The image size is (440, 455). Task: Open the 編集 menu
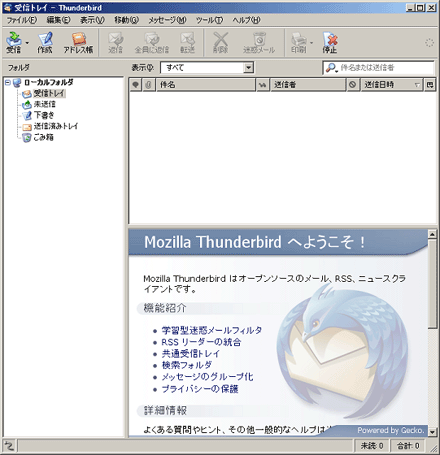(58, 20)
